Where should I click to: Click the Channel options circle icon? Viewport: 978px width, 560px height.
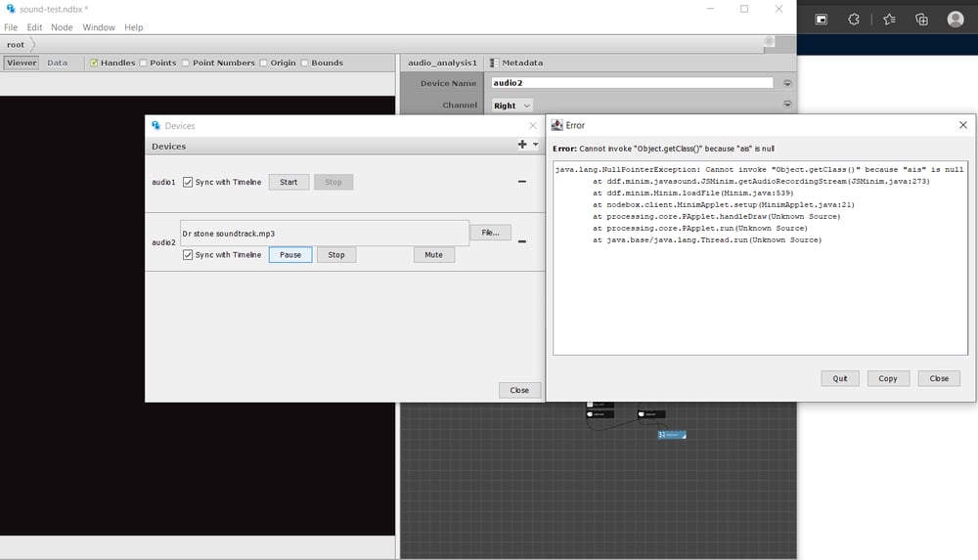coord(787,105)
